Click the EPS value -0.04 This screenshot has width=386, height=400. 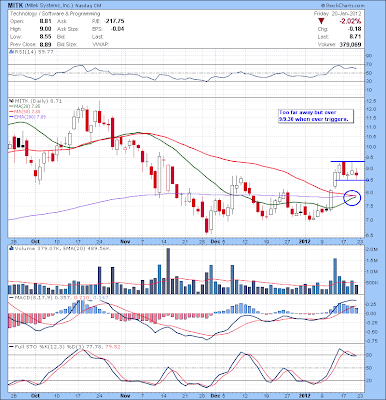point(117,29)
